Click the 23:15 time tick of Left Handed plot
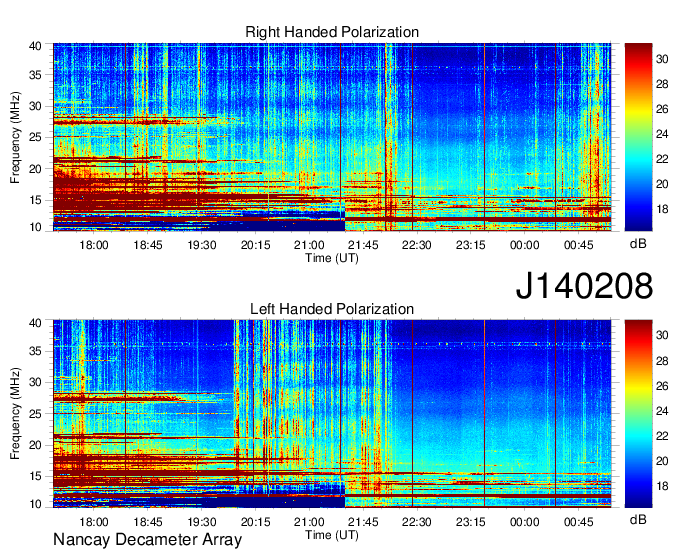The width and height of the screenshot is (680, 552). coord(471,522)
